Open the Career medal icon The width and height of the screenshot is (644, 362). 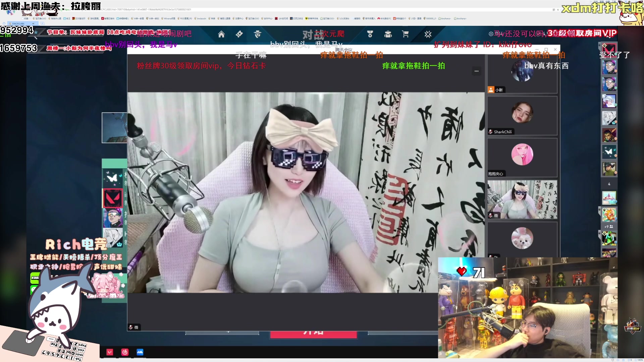[x=370, y=34]
